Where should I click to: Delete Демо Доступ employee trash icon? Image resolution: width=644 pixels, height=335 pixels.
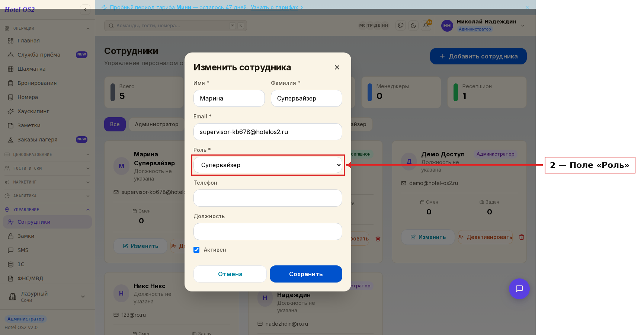pos(522,237)
